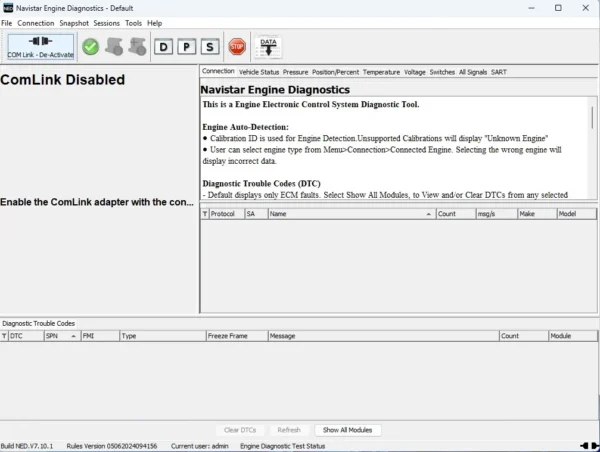Click the Clear DTCs button
This screenshot has height=452, width=600.
click(x=240, y=430)
